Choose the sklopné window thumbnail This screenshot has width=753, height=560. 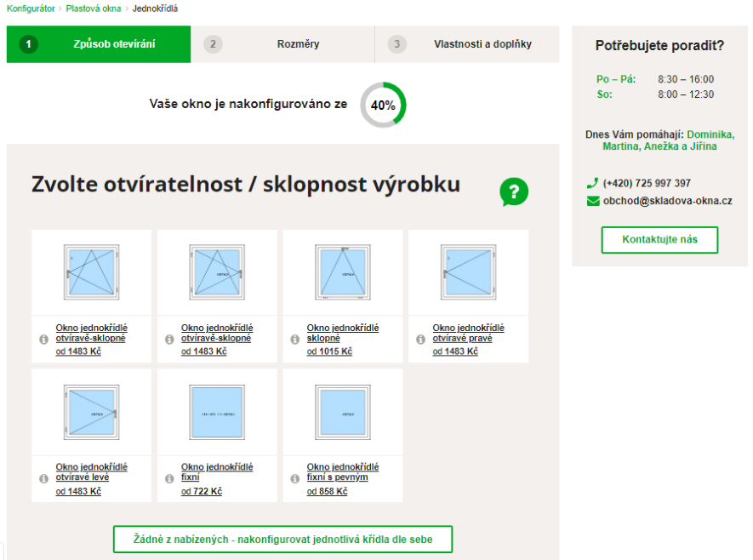[x=342, y=271]
